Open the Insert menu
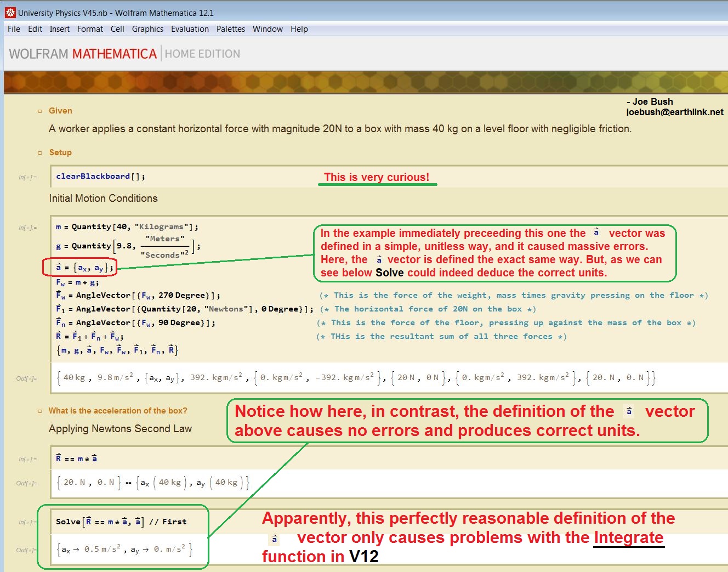 (60, 29)
